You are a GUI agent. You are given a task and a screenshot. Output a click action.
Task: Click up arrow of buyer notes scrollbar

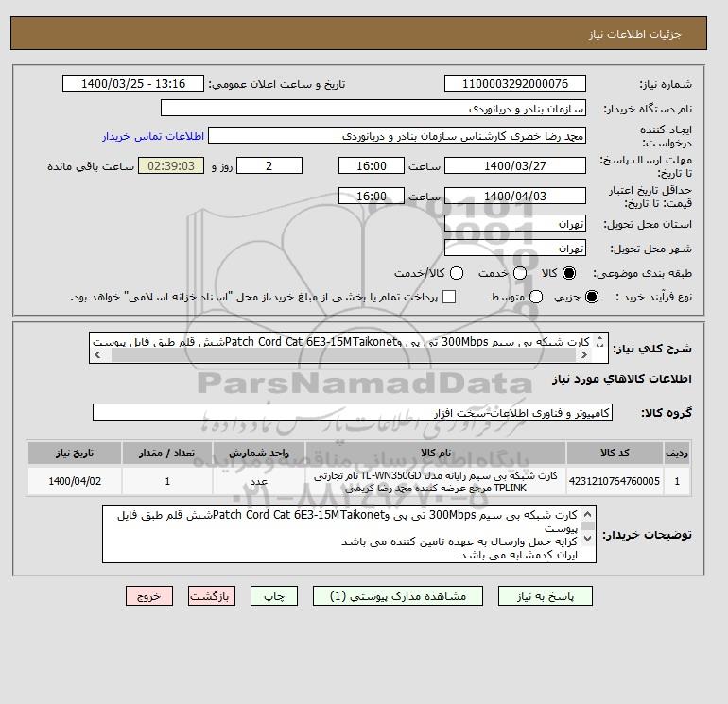point(587,514)
